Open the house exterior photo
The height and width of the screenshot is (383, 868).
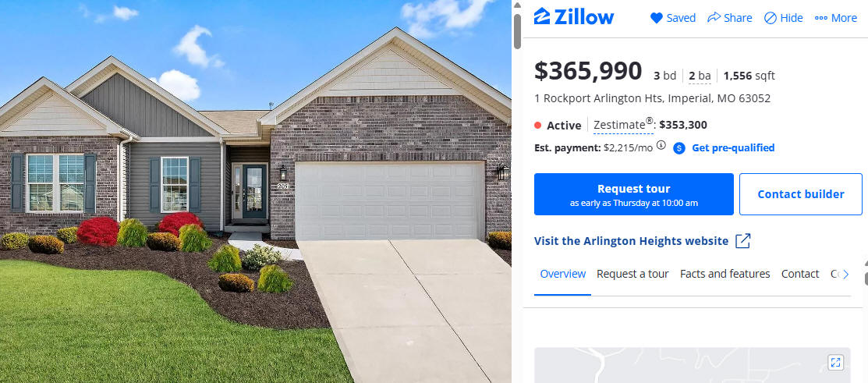coord(256,192)
